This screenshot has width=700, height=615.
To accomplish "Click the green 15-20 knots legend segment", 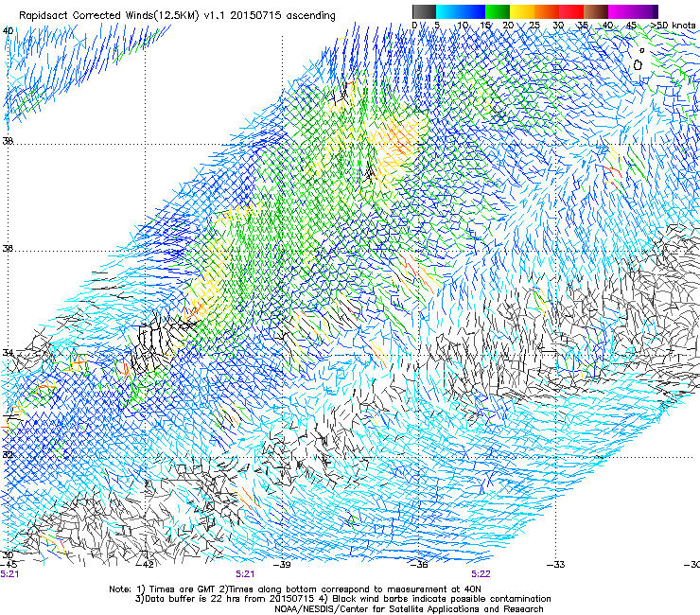I will [498, 11].
